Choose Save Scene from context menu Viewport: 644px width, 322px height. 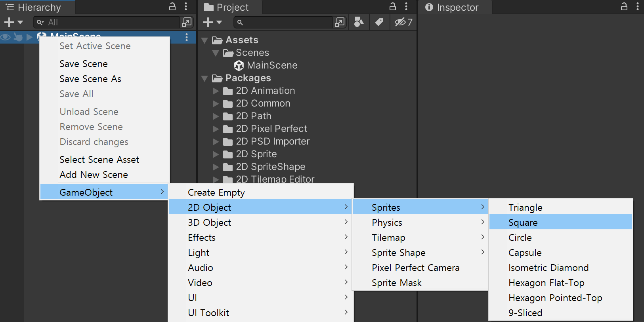pyautogui.click(x=105, y=64)
